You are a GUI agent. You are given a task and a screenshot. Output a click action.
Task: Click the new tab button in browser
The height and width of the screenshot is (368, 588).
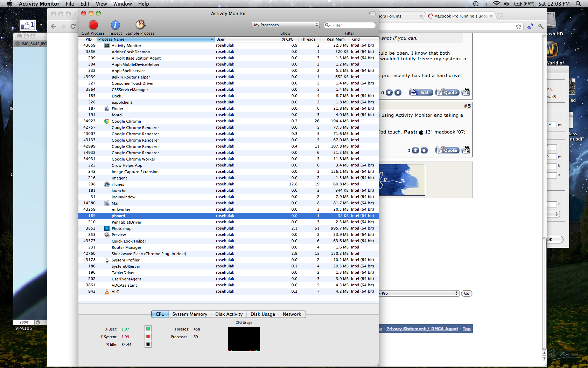coord(501,16)
